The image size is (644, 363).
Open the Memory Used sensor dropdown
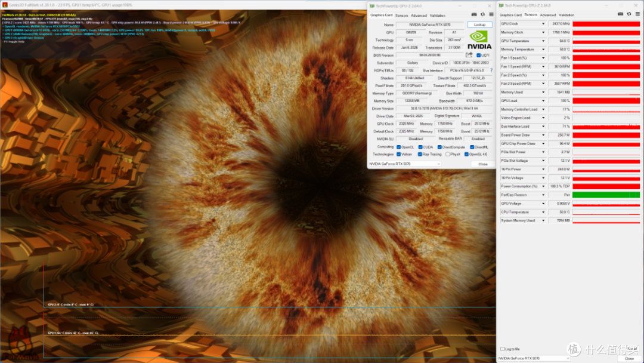[543, 93]
